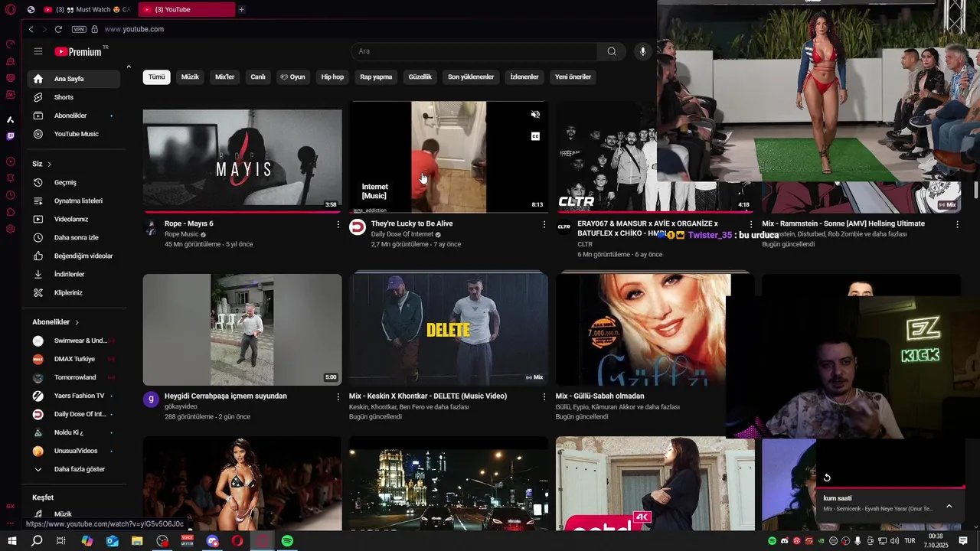The image size is (980, 551).
Task: Switch to the Must Watch browser tab
Action: [x=87, y=9]
